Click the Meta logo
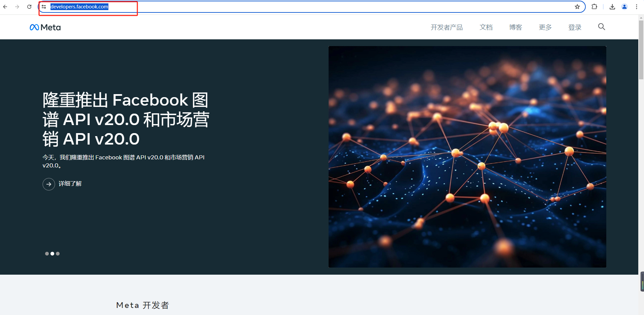The image size is (644, 315). (45, 27)
